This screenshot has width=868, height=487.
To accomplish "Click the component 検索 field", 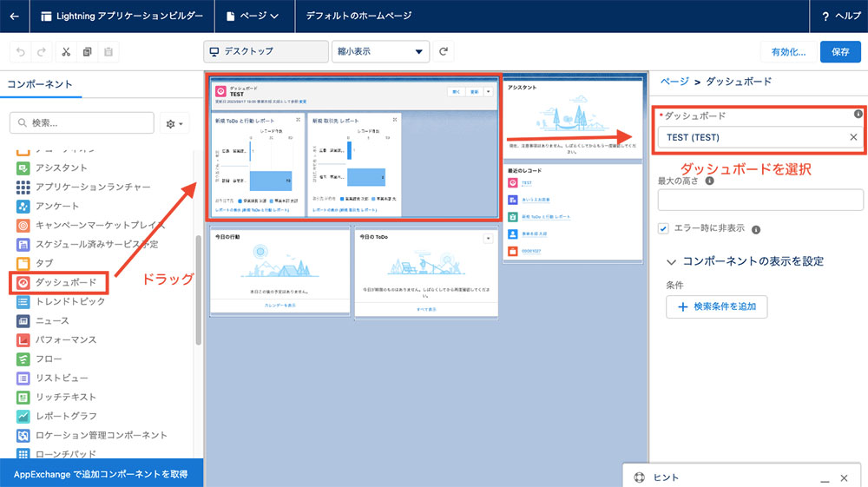I will (82, 123).
